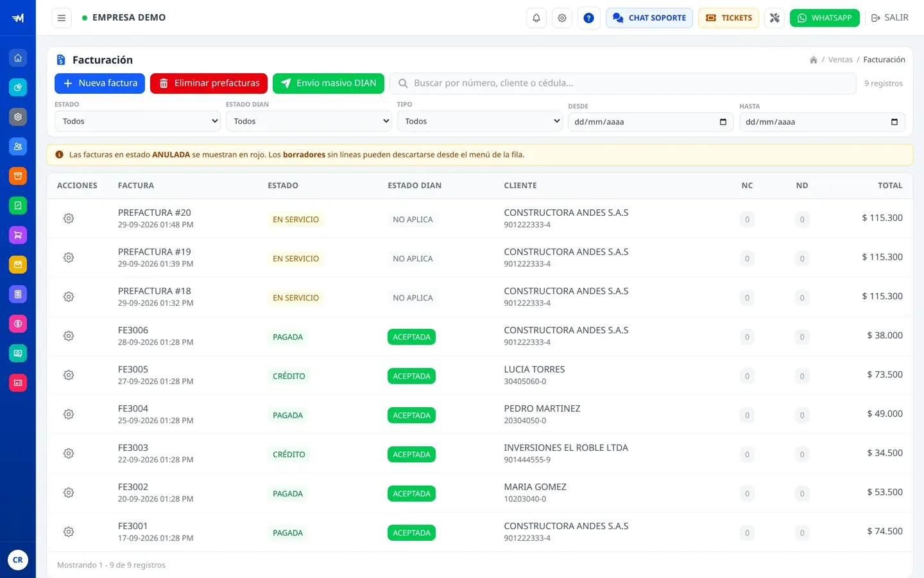Open the DESDE date picker calendar
The height and width of the screenshot is (578, 924).
[723, 122]
